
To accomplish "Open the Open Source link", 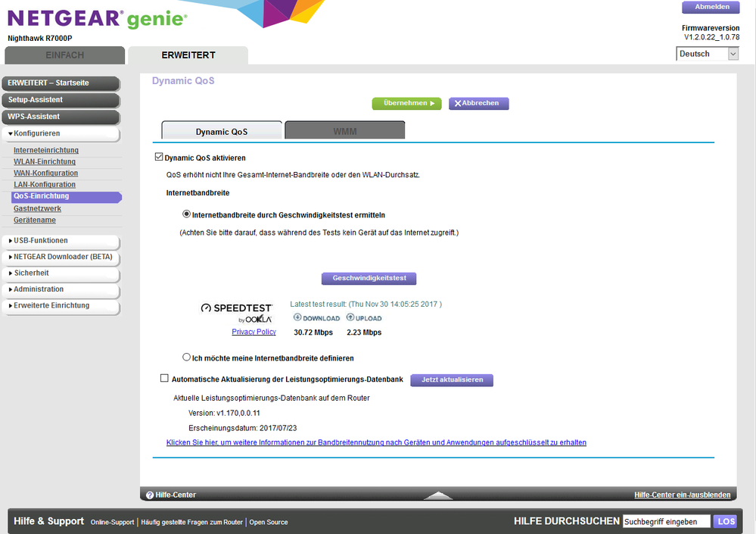I will [x=269, y=522].
